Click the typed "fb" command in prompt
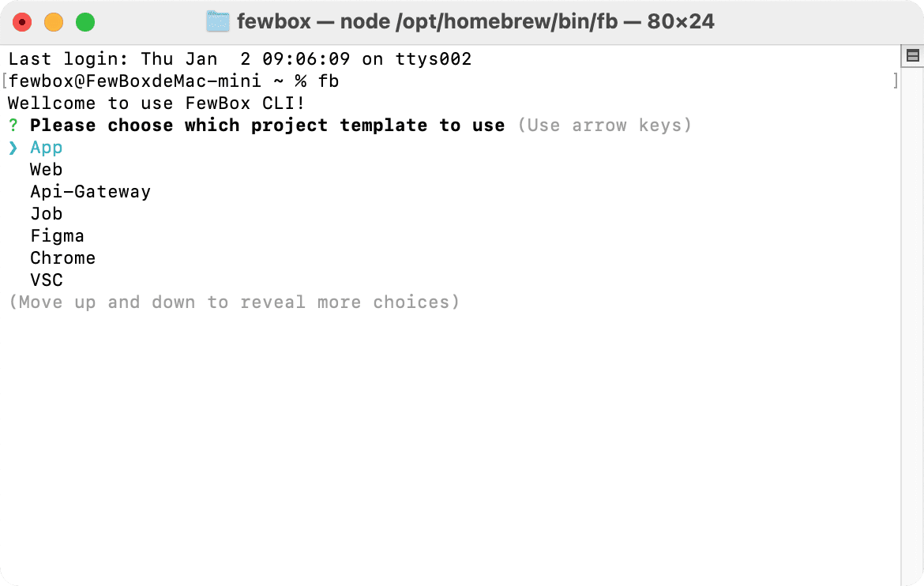The image size is (924, 586). tap(329, 81)
